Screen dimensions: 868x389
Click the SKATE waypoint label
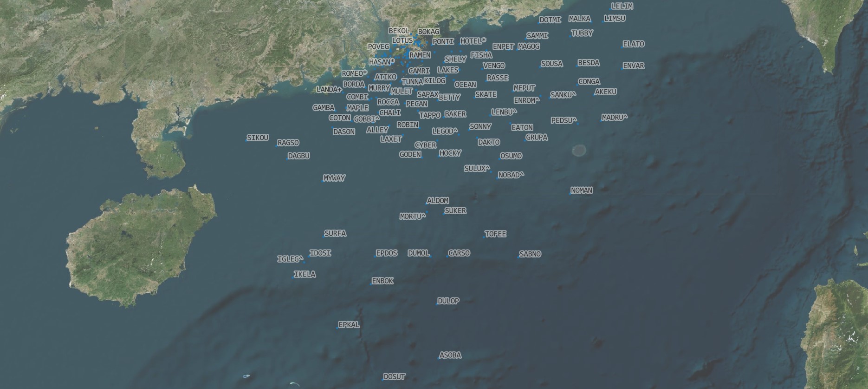point(486,95)
